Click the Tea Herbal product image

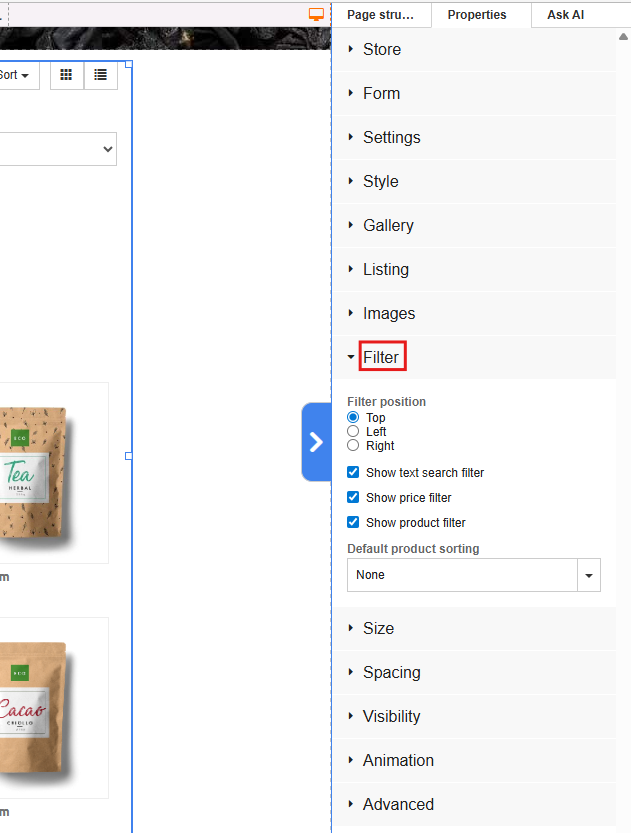pos(35,471)
